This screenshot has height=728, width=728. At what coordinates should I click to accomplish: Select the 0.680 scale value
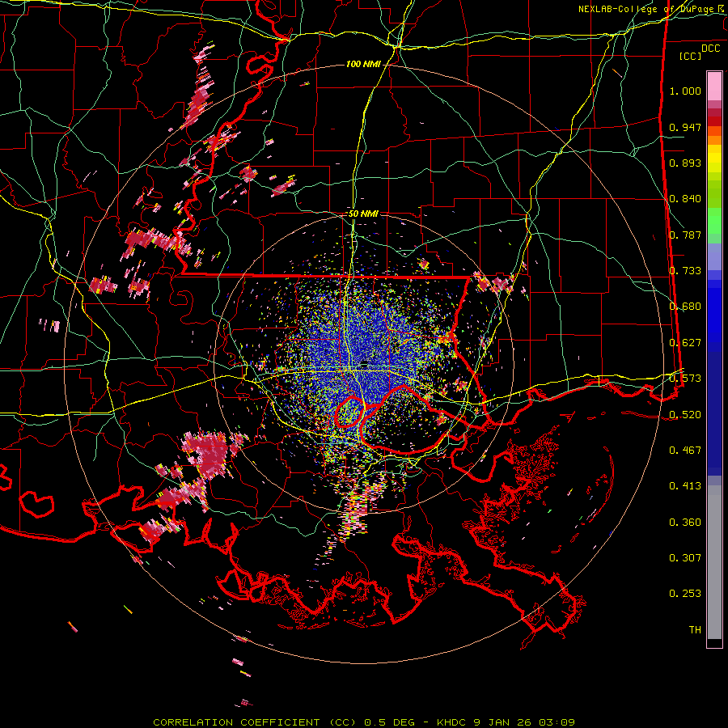pyautogui.click(x=685, y=307)
